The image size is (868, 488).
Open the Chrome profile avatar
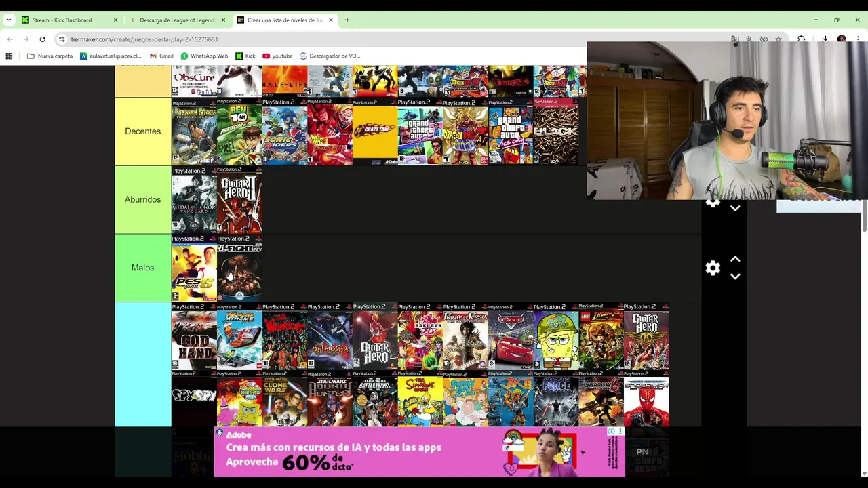[842, 39]
